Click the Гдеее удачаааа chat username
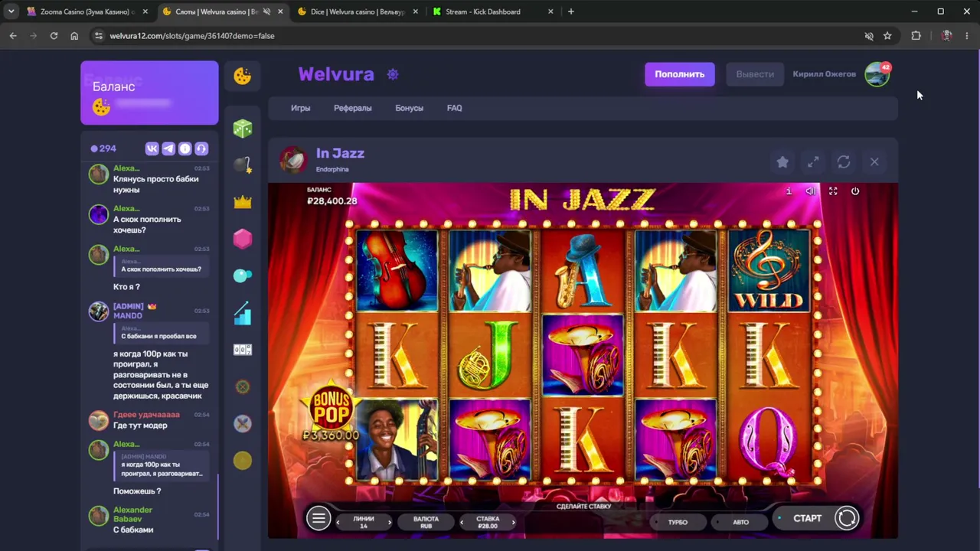This screenshot has width=980, height=551. point(146,415)
